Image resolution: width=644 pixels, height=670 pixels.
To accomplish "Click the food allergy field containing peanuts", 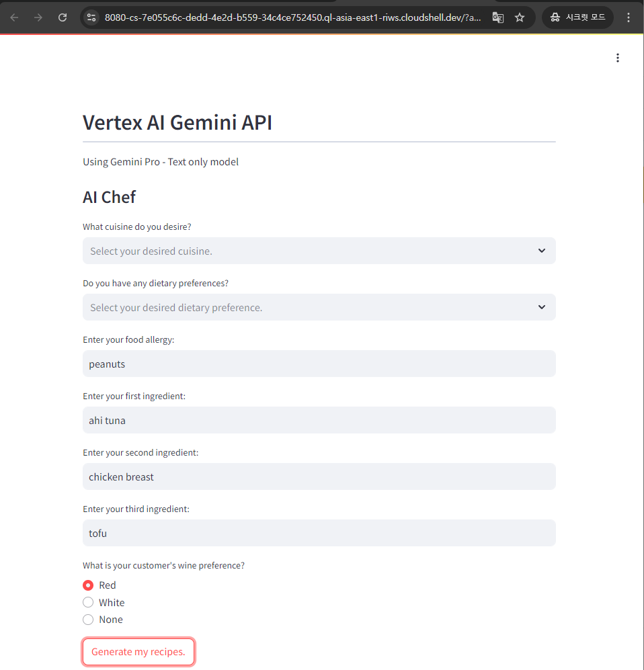I will point(319,364).
